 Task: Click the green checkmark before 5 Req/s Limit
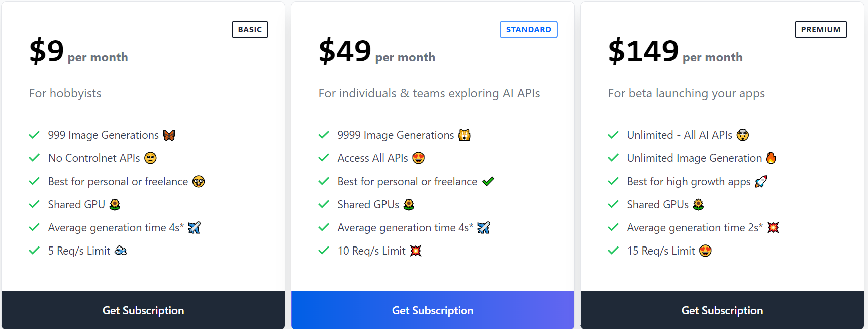[34, 251]
